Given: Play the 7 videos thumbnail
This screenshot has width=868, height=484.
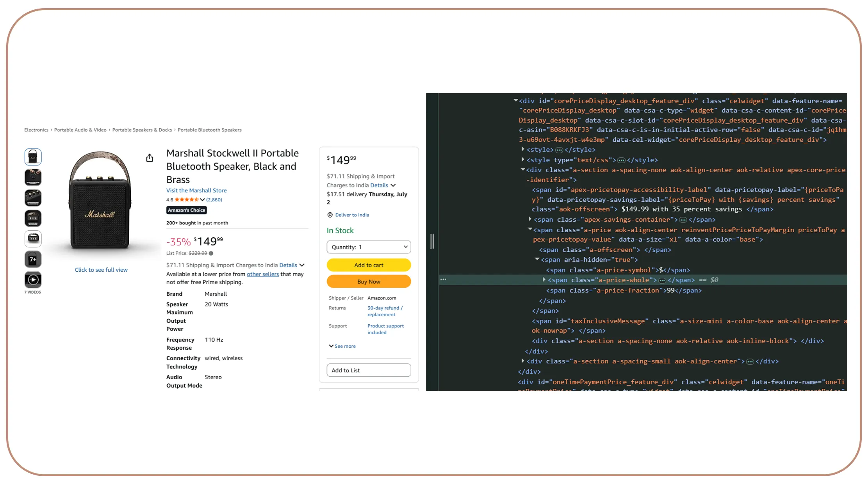Looking at the screenshot, I should (x=33, y=279).
